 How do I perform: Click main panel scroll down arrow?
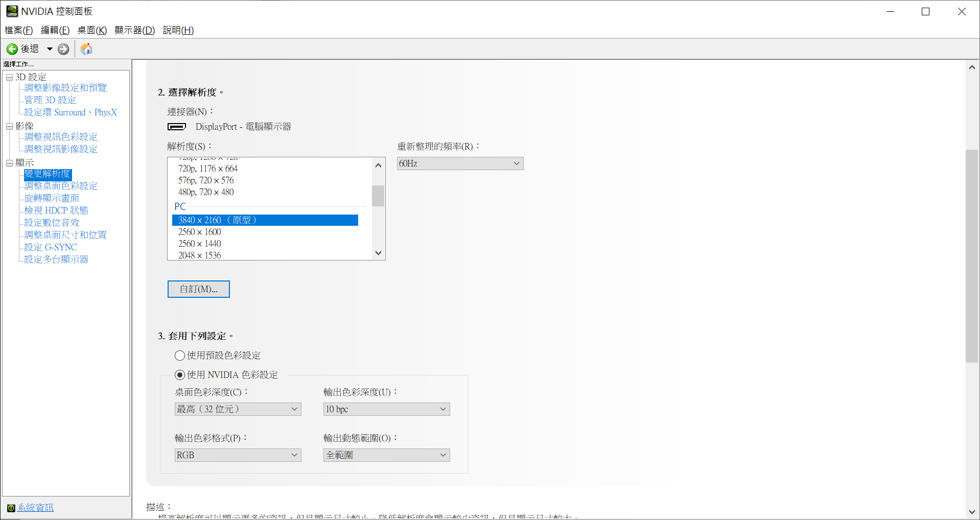pos(972,512)
